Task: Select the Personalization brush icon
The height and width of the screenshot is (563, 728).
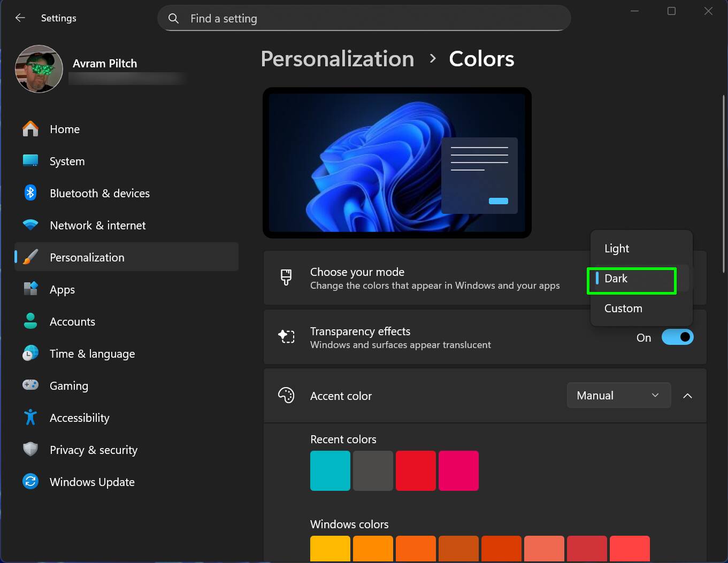Action: click(30, 257)
